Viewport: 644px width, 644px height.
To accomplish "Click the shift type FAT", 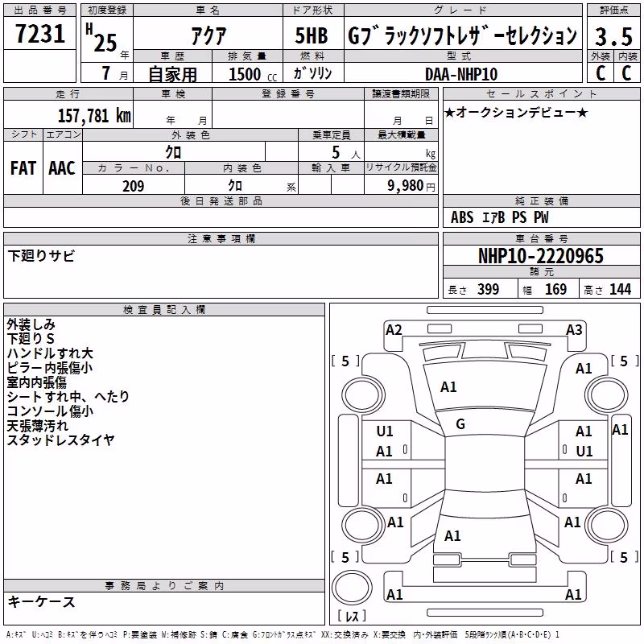I will pyautogui.click(x=23, y=168).
